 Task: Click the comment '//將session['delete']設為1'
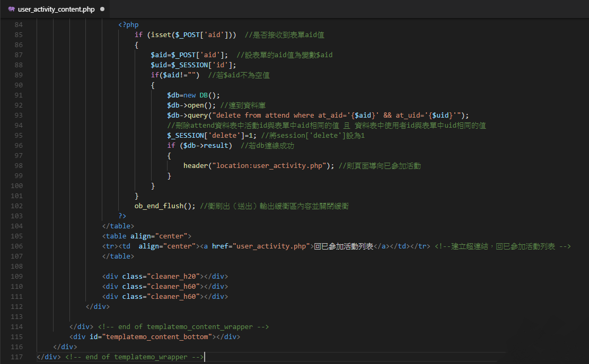pyautogui.click(x=313, y=136)
